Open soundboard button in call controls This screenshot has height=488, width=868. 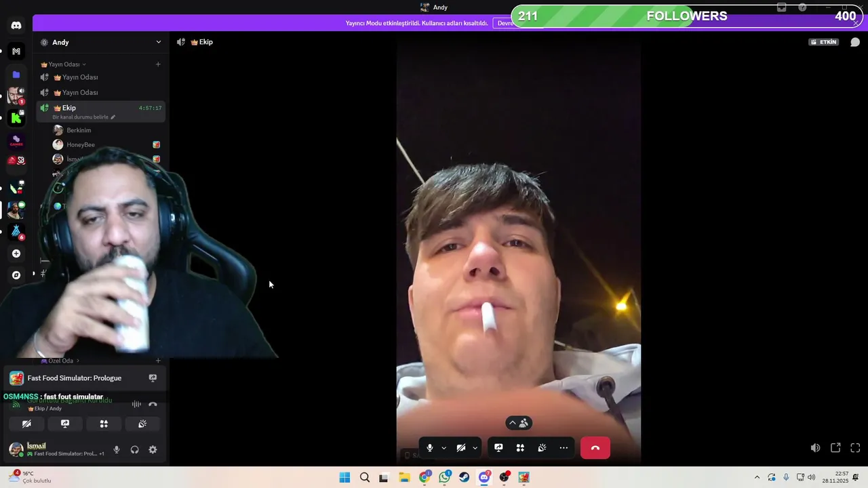[x=542, y=448]
